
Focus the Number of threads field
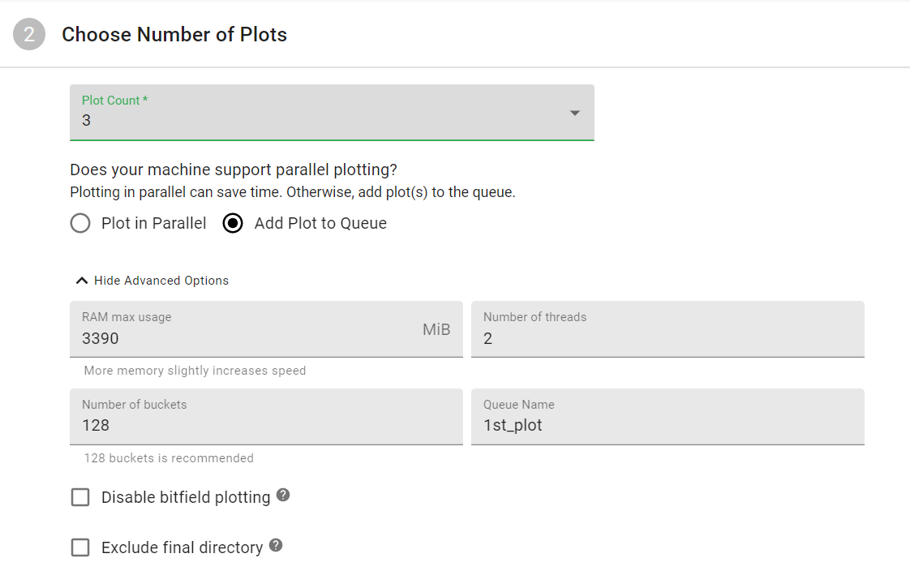point(667,337)
